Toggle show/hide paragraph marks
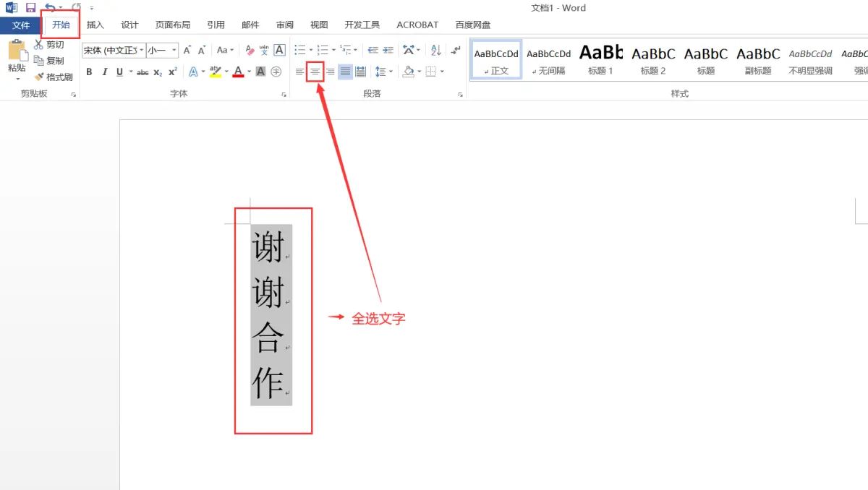868x490 pixels. click(x=455, y=50)
